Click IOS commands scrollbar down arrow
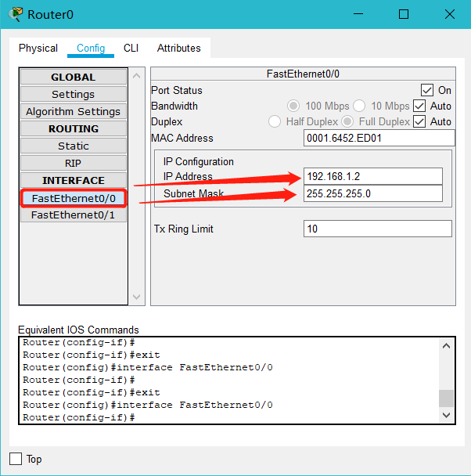The image size is (471, 476). 446,415
